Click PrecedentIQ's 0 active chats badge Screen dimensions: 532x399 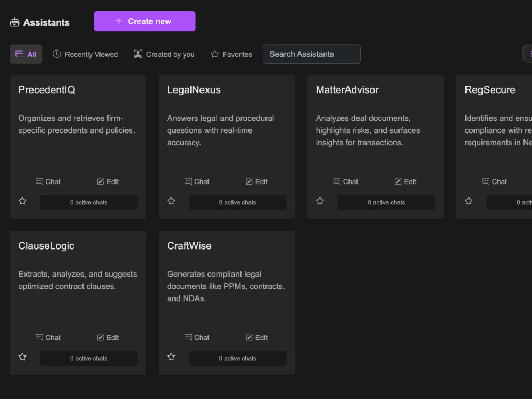(89, 203)
